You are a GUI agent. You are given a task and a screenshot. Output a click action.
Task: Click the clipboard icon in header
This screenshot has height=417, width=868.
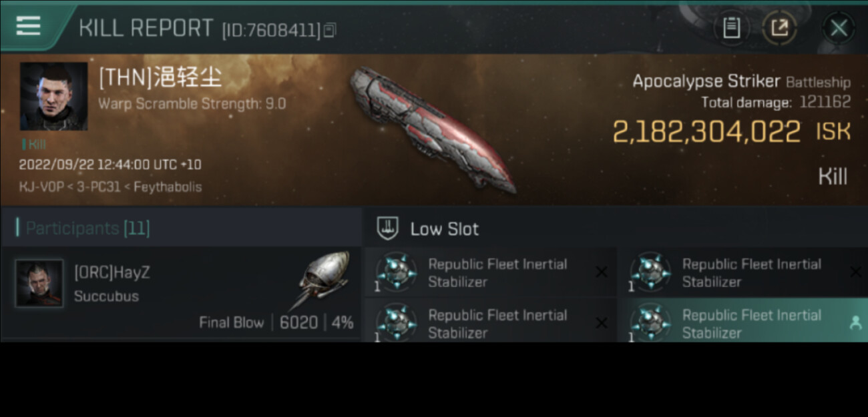pos(732,28)
